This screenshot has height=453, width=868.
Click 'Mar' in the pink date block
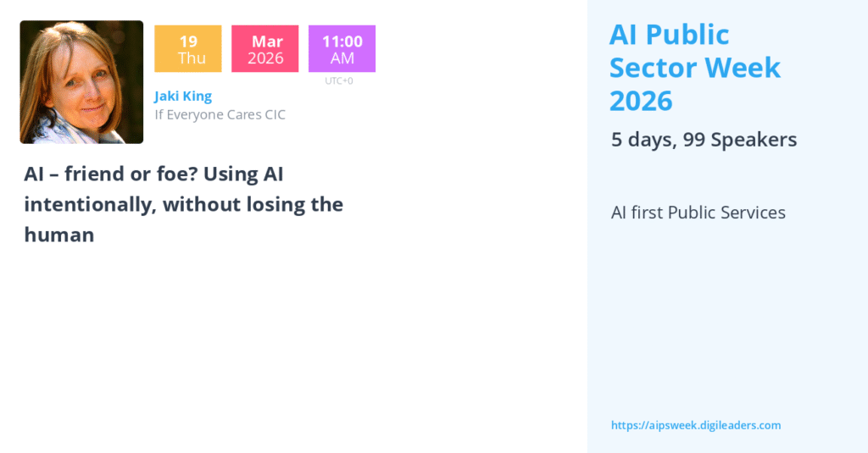(x=267, y=41)
